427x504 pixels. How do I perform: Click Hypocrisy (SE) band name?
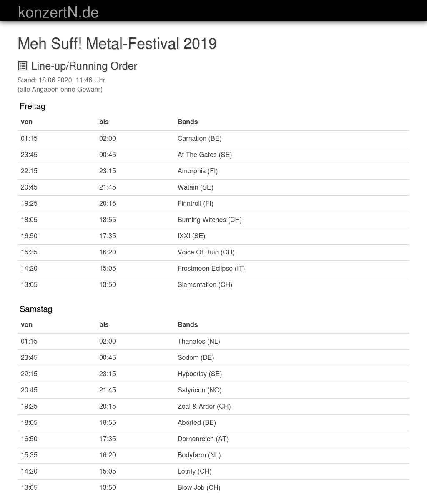click(x=199, y=374)
